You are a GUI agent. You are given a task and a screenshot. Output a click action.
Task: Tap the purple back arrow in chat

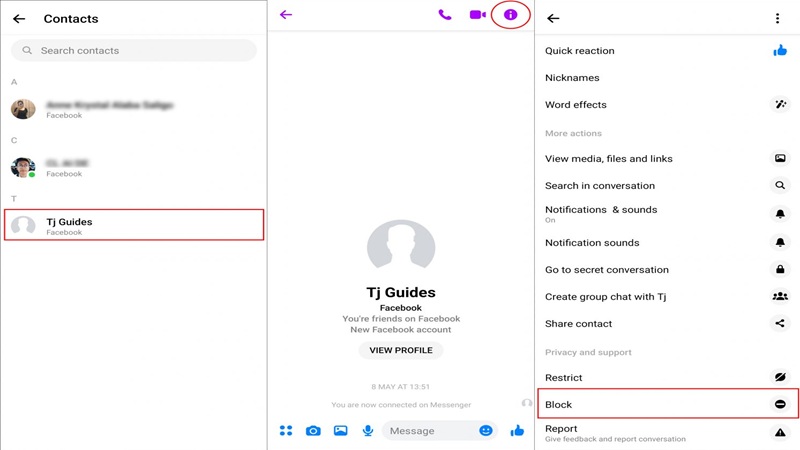click(x=286, y=14)
